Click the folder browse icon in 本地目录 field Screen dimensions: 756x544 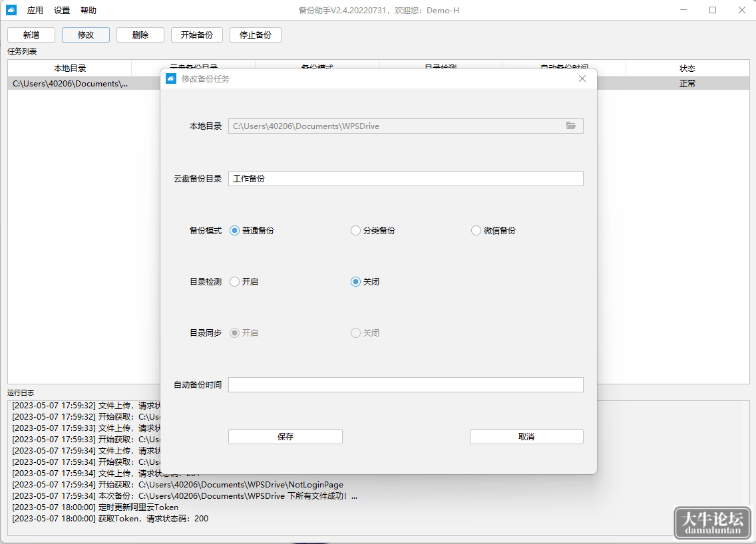(571, 126)
